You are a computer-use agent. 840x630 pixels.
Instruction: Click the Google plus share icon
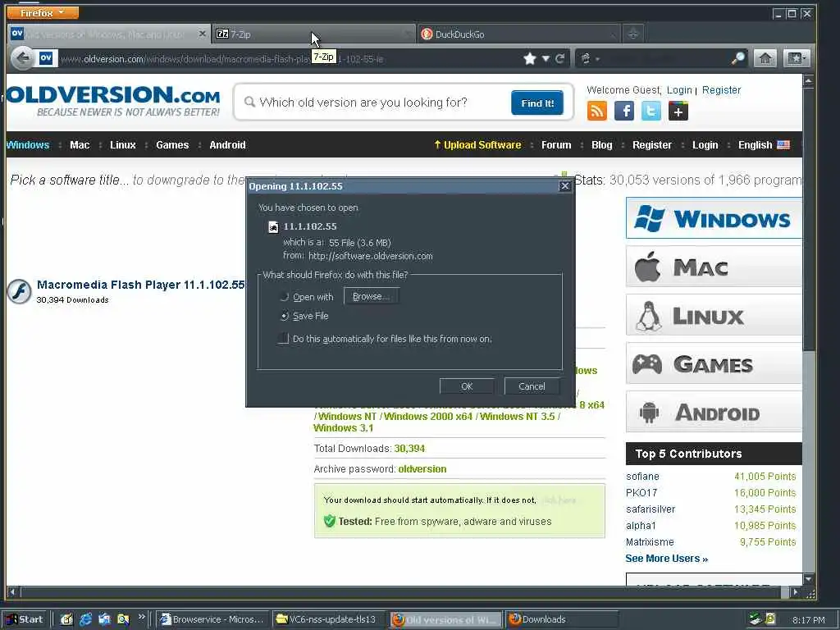click(x=678, y=111)
